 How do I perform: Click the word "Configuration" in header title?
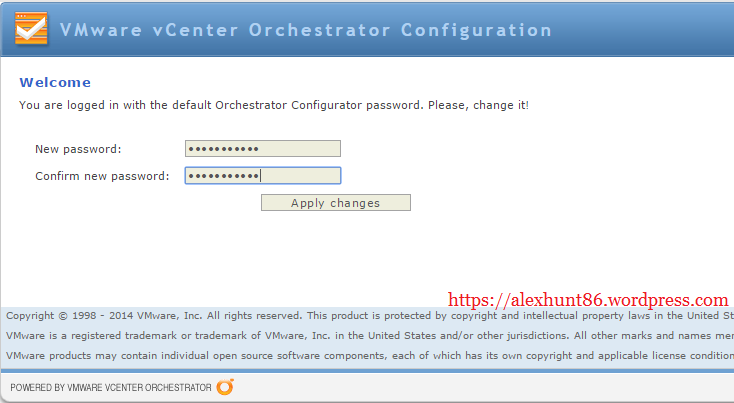coord(475,29)
